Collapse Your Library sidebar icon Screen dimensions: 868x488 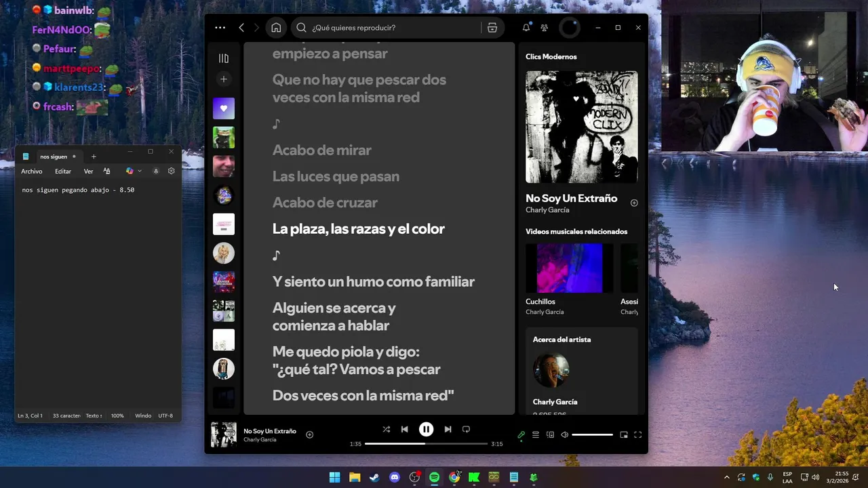pos(224,58)
